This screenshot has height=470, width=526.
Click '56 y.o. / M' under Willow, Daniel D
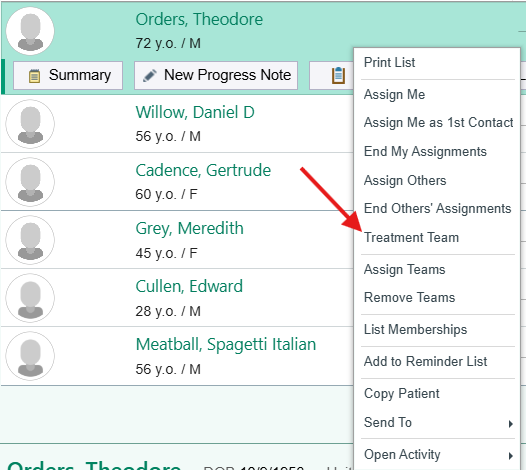click(168, 137)
